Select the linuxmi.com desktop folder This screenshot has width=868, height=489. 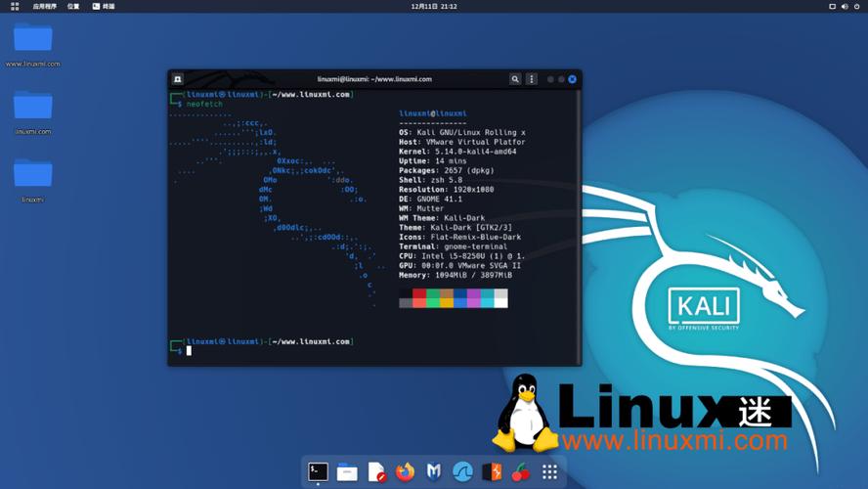(x=32, y=112)
